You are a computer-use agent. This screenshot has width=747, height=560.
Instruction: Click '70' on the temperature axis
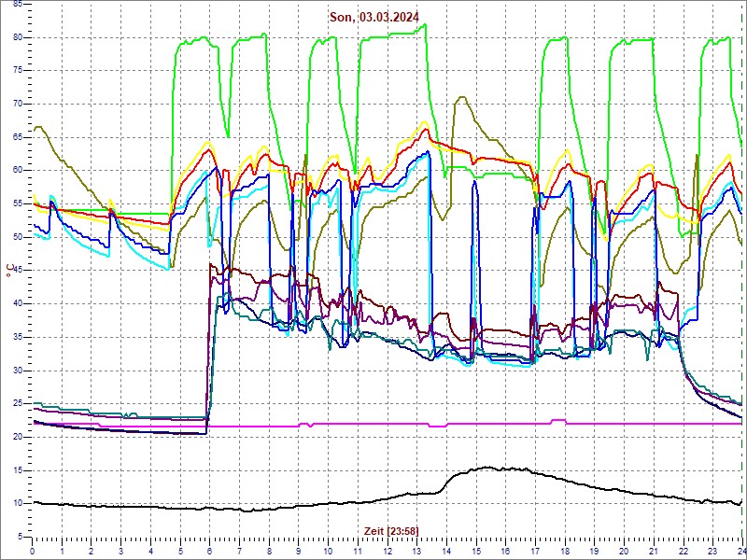point(18,105)
